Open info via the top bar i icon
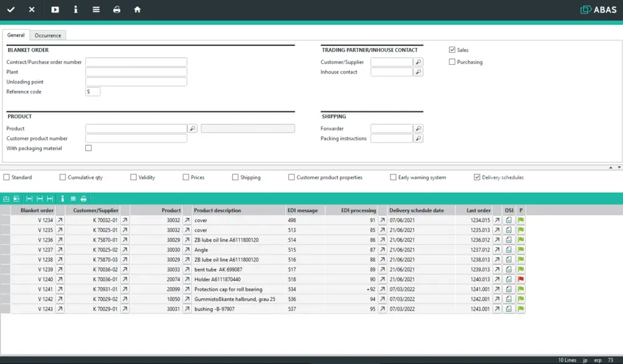Screen dimensions: 623x364 (75, 9)
